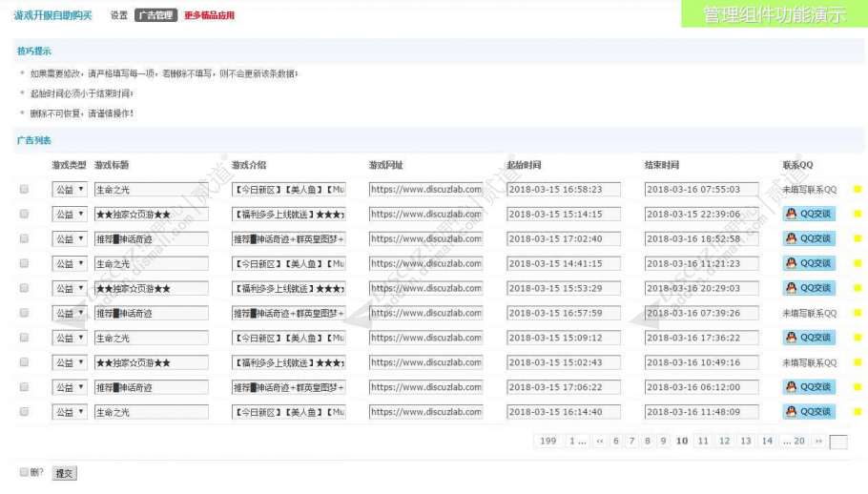Click the yellow swatch in the first row
This screenshot has height=494, width=868.
[858, 189]
